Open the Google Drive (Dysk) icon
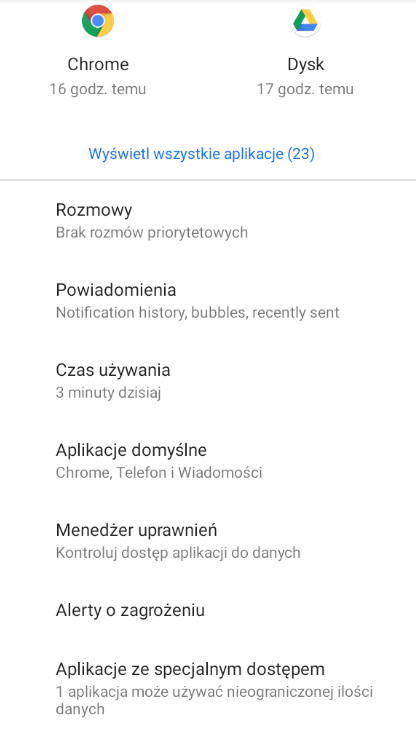 (305, 21)
